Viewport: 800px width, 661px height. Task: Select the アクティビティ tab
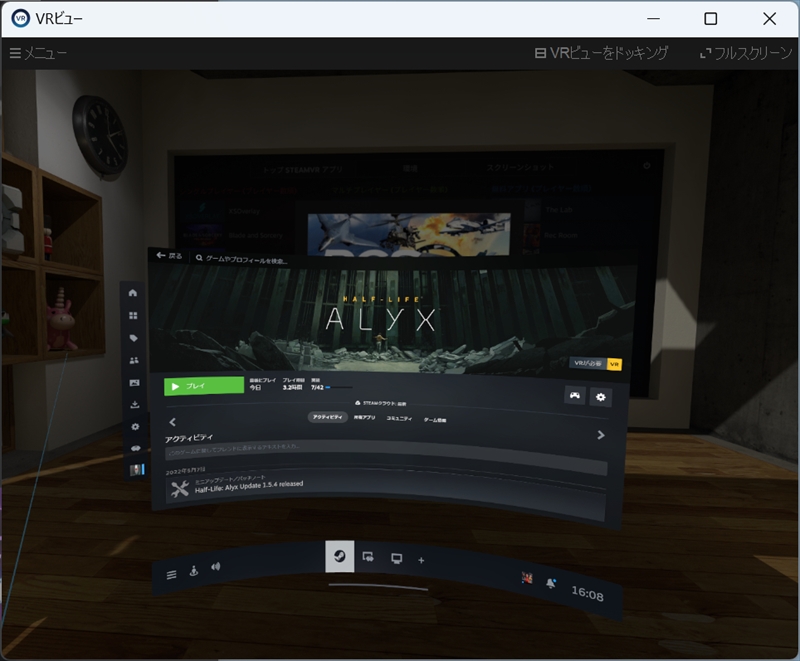[328, 417]
